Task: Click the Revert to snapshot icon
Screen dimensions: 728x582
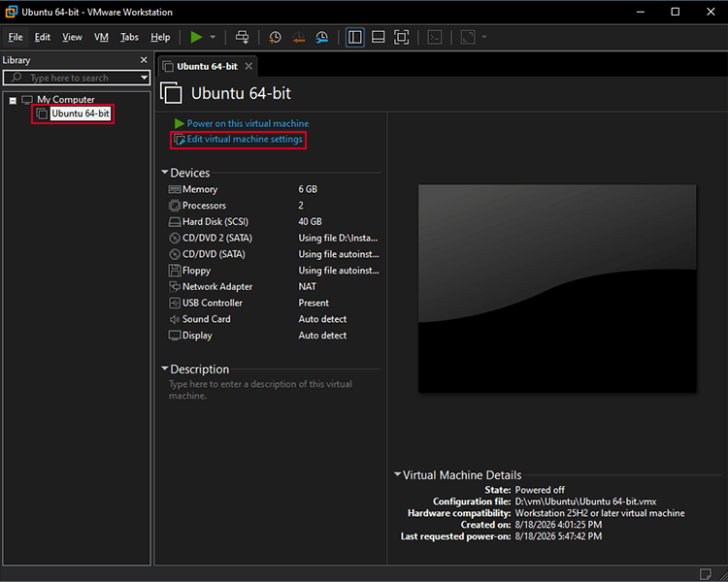Action: coord(299,37)
